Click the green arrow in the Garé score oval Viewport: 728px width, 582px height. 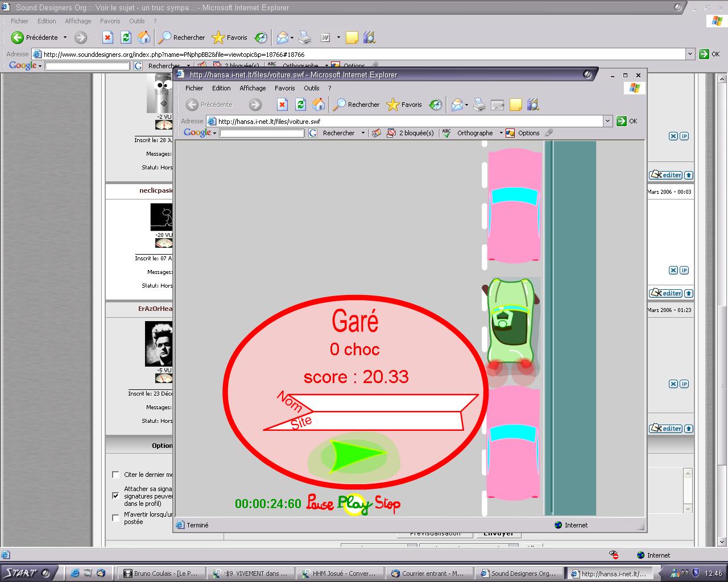[x=357, y=456]
